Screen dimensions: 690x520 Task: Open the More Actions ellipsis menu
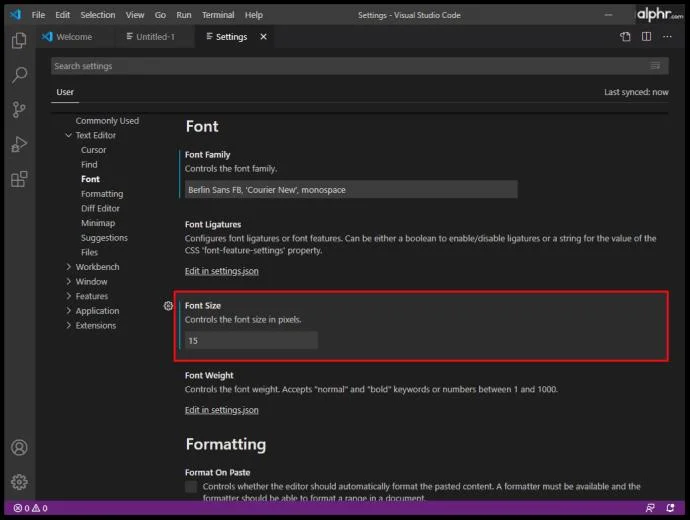coord(667,37)
